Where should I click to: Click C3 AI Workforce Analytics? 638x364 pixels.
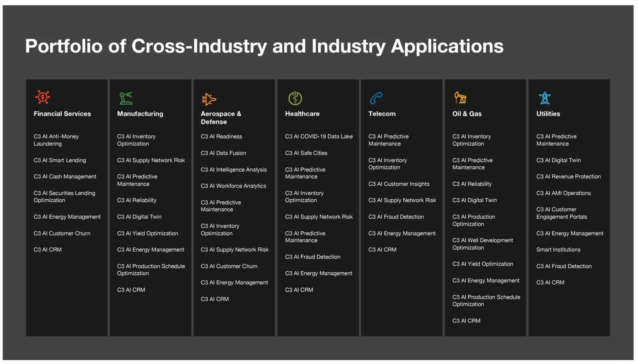(x=234, y=186)
